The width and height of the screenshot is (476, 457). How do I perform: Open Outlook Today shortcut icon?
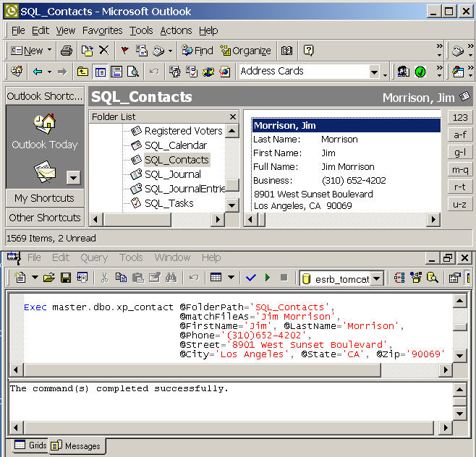(45, 124)
